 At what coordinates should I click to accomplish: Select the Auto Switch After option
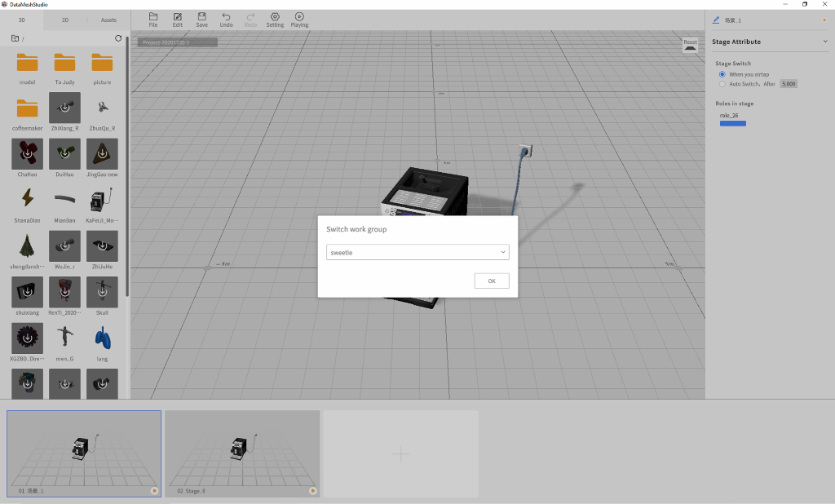(x=722, y=84)
